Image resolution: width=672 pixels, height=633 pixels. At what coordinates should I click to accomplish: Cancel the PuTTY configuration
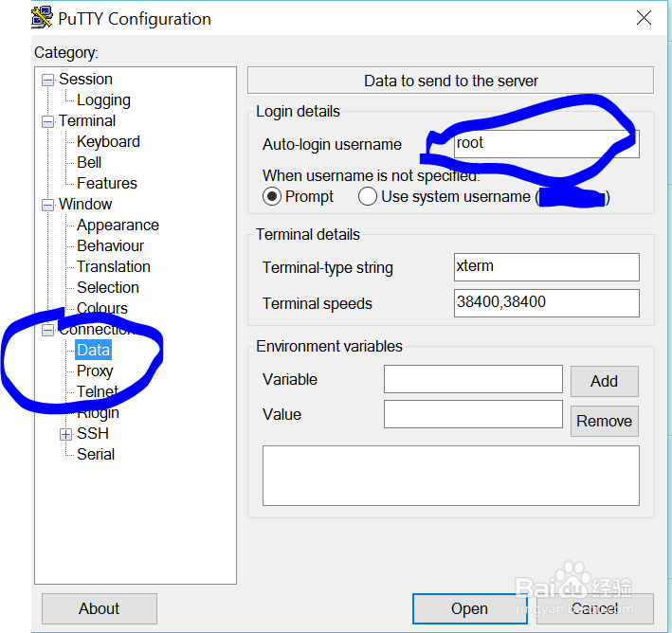tap(595, 608)
